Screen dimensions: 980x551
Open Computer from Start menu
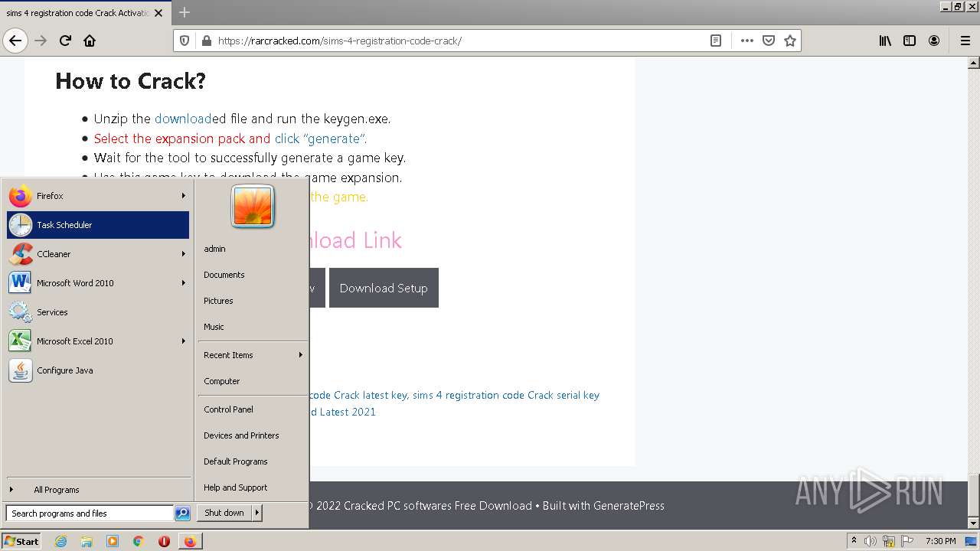[253, 381]
